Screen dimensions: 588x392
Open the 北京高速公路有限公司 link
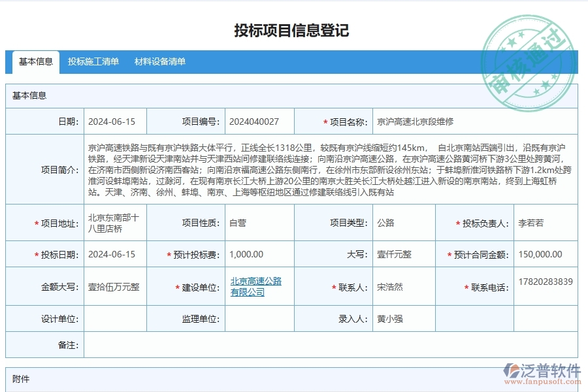click(x=256, y=286)
